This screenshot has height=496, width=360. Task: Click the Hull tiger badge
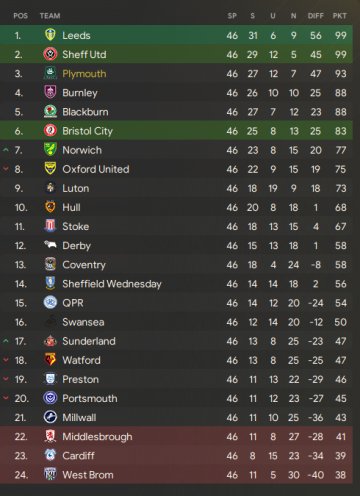click(50, 207)
